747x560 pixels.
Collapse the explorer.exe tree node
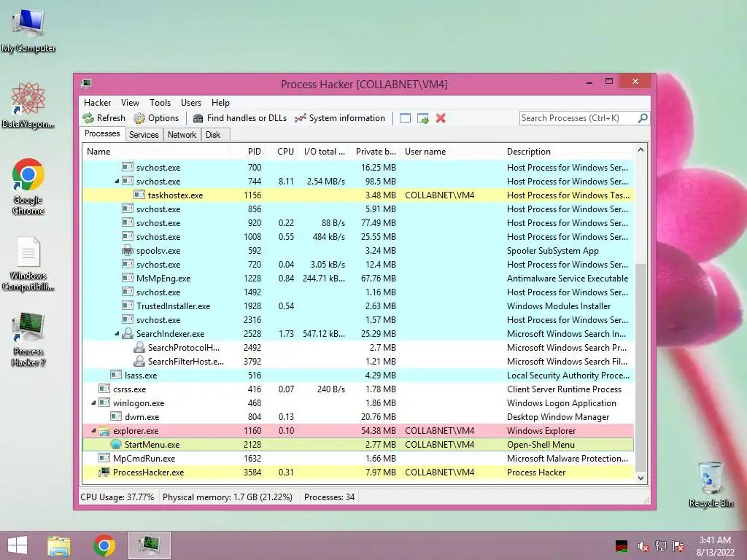(93, 430)
